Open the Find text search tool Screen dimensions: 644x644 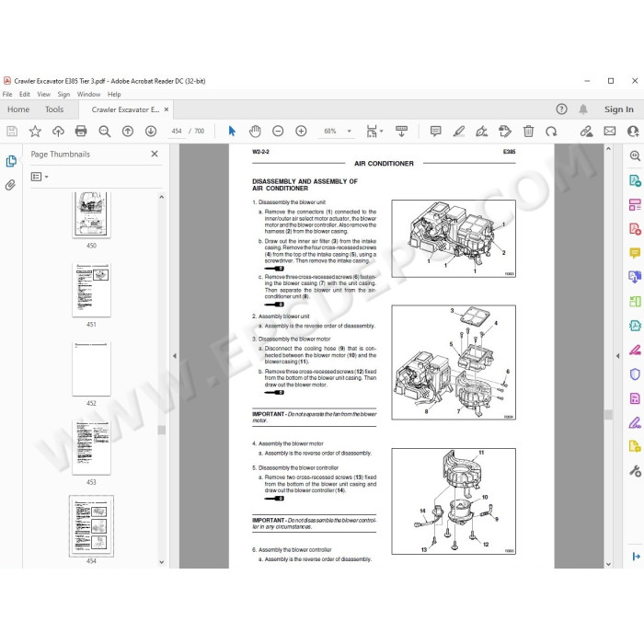click(104, 132)
